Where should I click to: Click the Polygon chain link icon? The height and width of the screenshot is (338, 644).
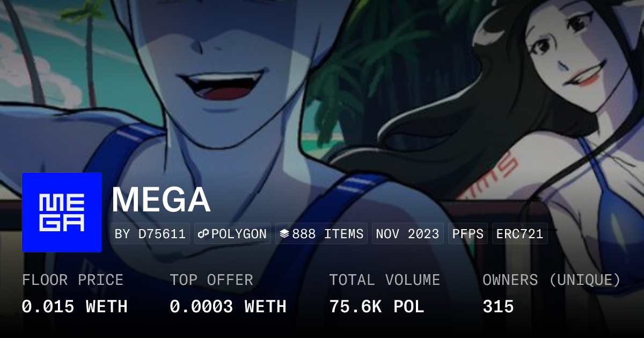click(203, 234)
